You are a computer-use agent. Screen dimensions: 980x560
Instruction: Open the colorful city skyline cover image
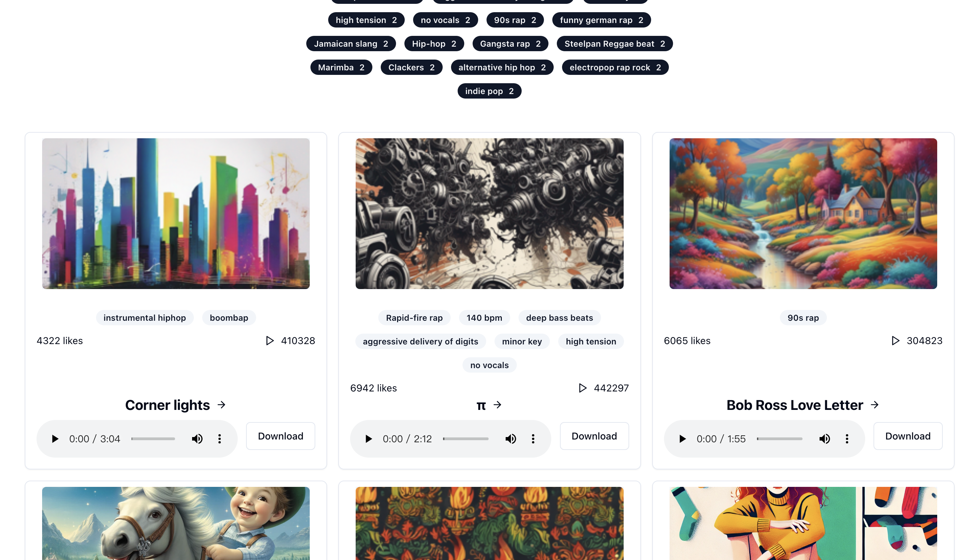[x=176, y=213]
